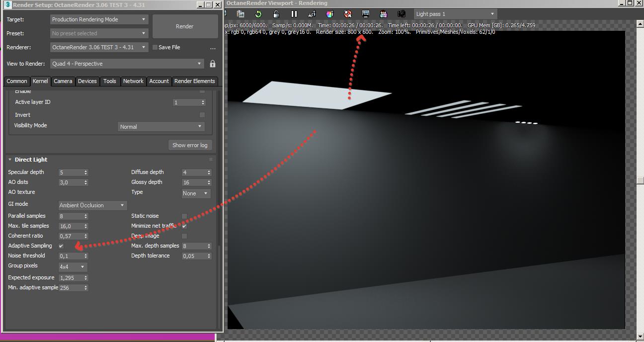This screenshot has width=644, height=342.
Task: Open the Renderer OctaneRender dropdown
Action: 99,47
